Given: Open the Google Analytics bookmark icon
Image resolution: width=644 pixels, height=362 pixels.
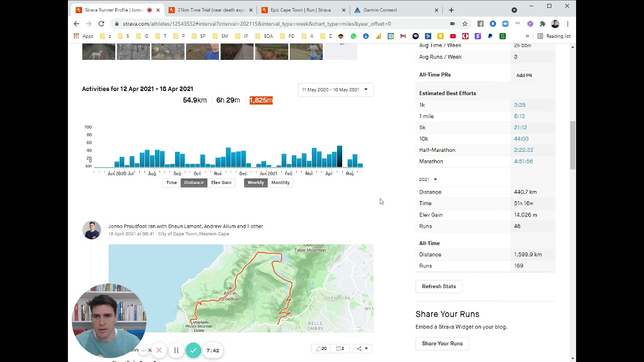Looking at the screenshot, I should coord(378,36).
